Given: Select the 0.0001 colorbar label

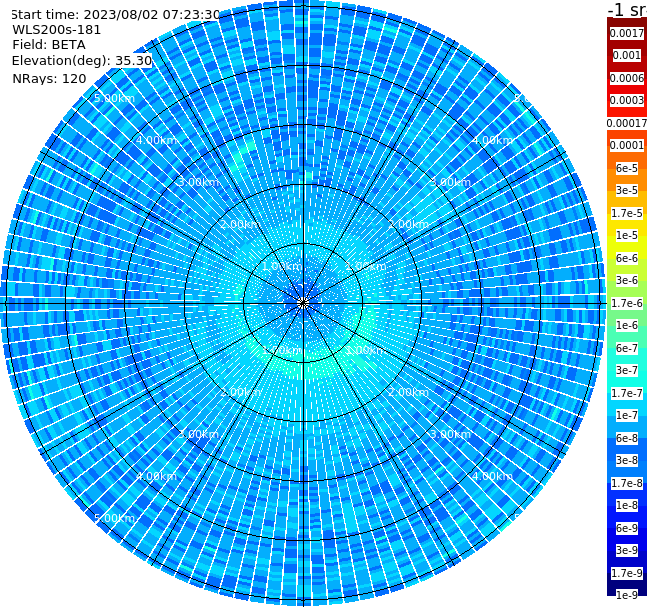Looking at the screenshot, I should click(627, 145).
